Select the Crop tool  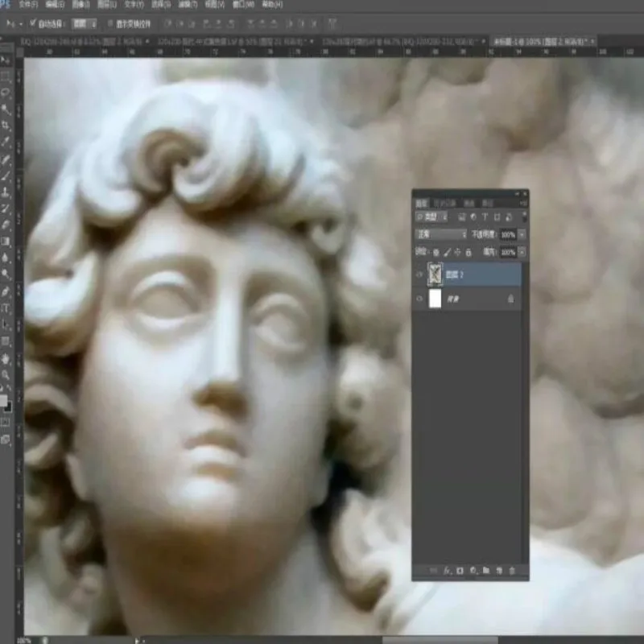point(6,126)
